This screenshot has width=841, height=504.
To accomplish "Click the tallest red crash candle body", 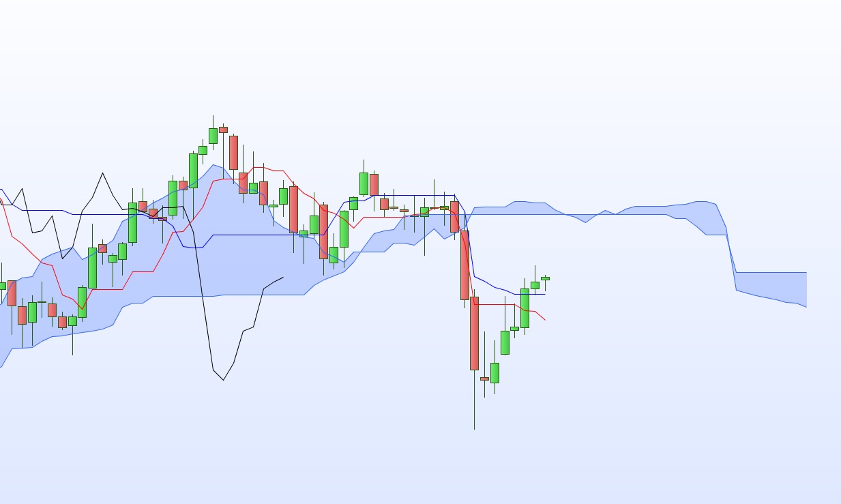I will (474, 333).
